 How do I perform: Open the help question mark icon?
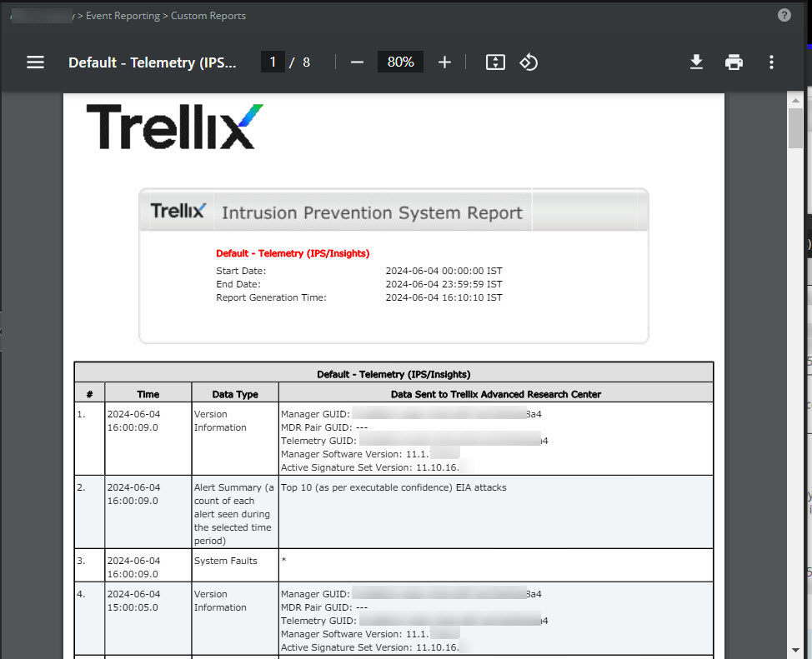(x=784, y=15)
